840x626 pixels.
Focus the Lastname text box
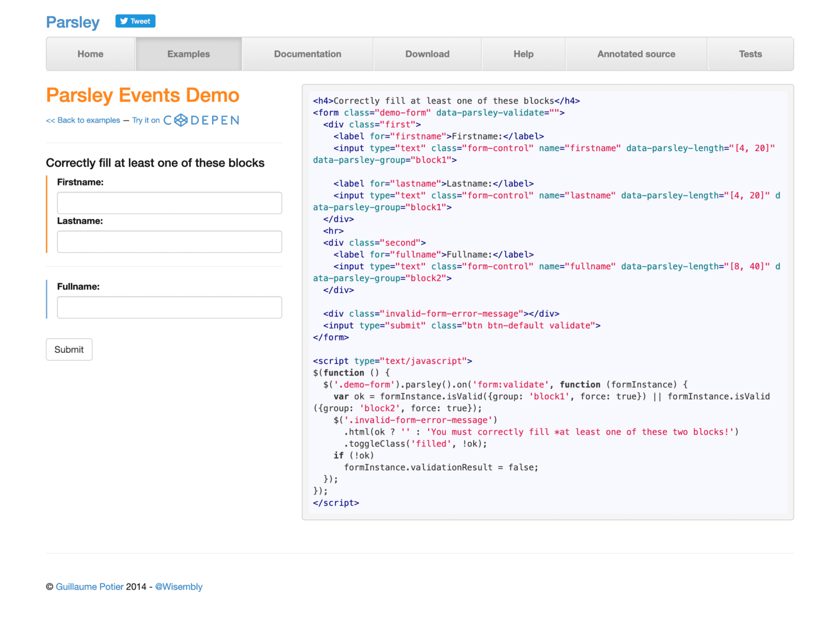point(170,241)
